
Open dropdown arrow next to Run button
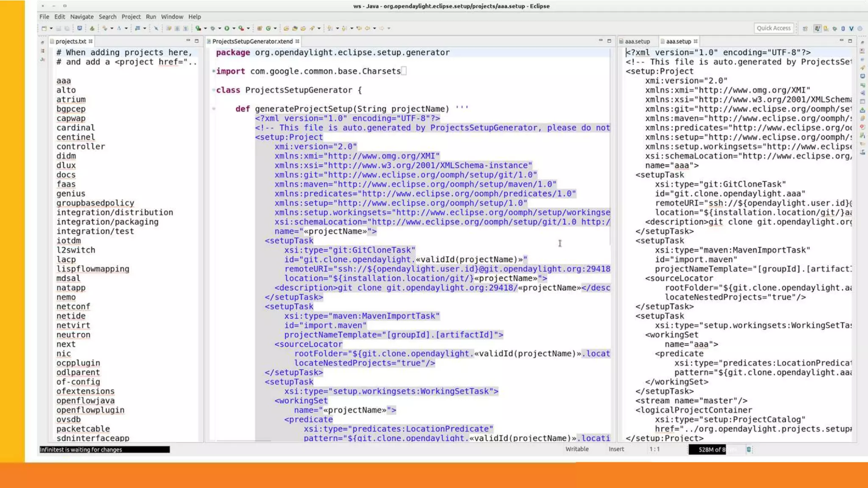234,28
